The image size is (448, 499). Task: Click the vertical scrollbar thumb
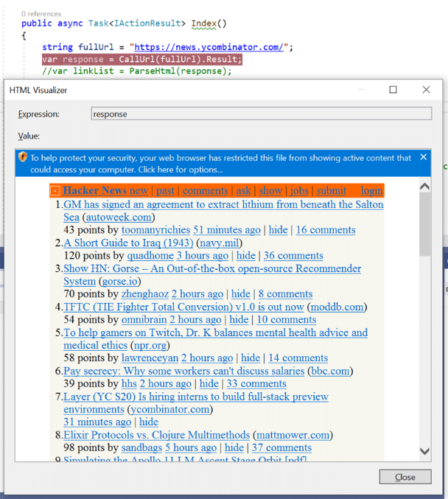click(424, 224)
